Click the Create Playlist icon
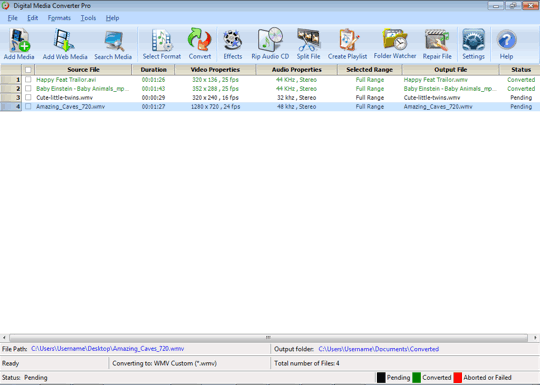This screenshot has height=385, width=540. pyautogui.click(x=347, y=44)
